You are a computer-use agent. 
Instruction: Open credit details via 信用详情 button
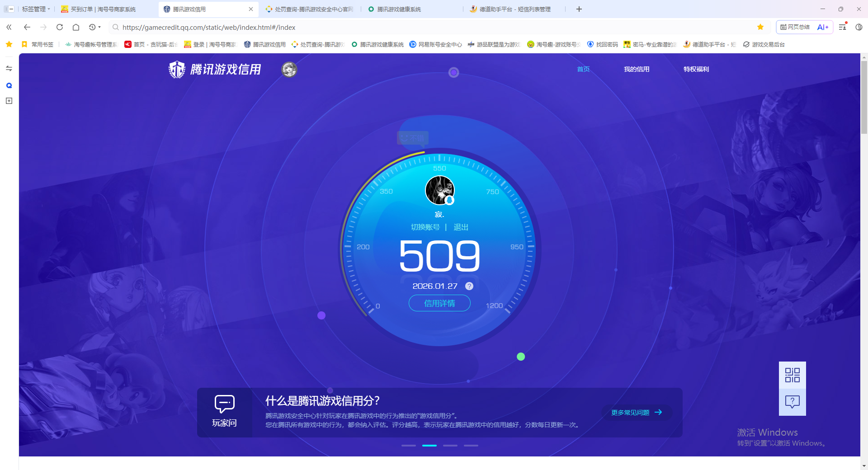439,303
